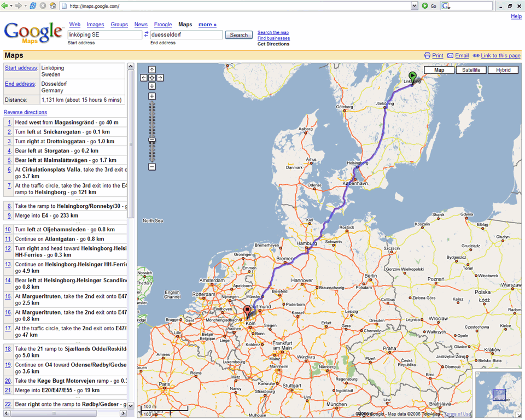The width and height of the screenshot is (525, 420).
Task: Click the Start address link
Action: [21, 68]
